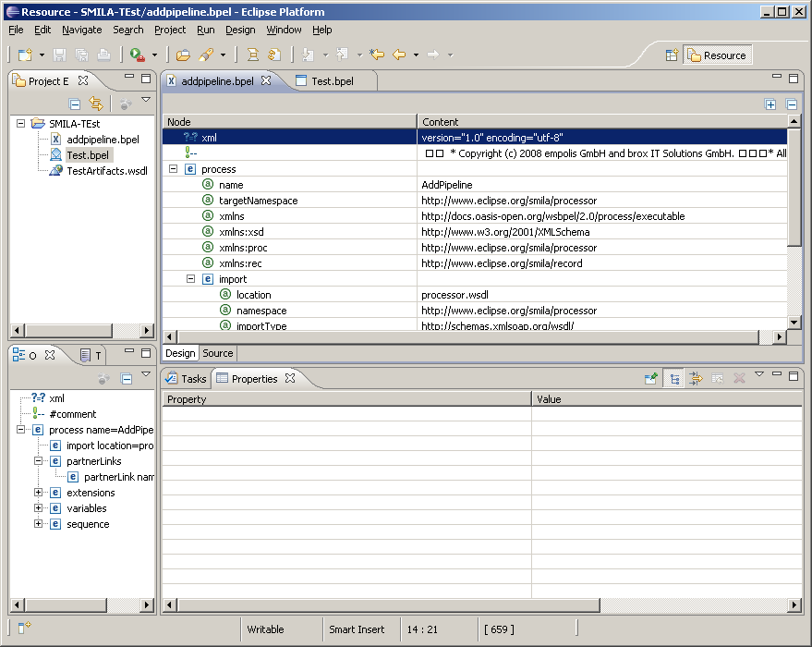
Task: Switch to the Test.bpel editor tab
Action: pos(331,81)
